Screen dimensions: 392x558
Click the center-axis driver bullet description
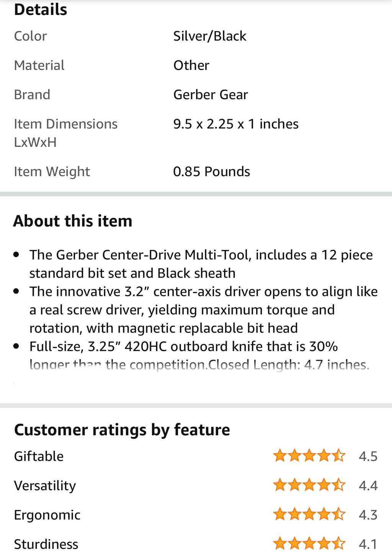(x=203, y=310)
